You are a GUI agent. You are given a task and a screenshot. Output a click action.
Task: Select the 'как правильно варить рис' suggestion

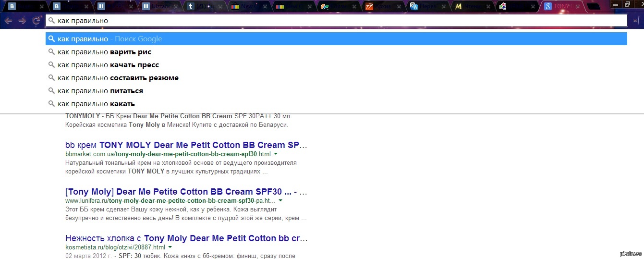[105, 52]
